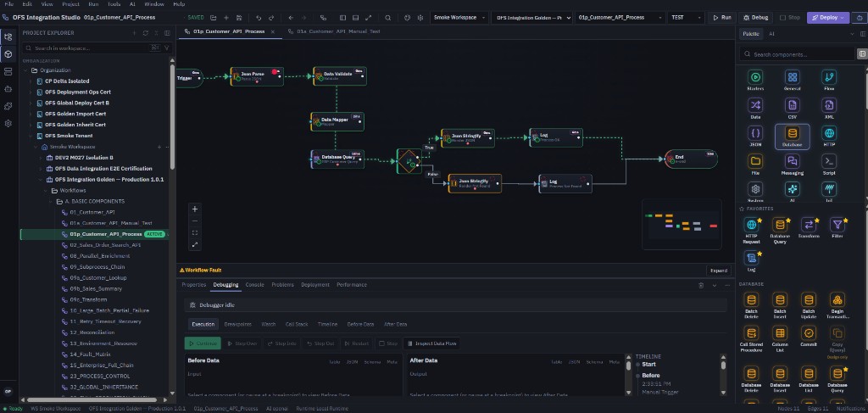Open the Smoke Workspace dropdown

click(x=459, y=18)
